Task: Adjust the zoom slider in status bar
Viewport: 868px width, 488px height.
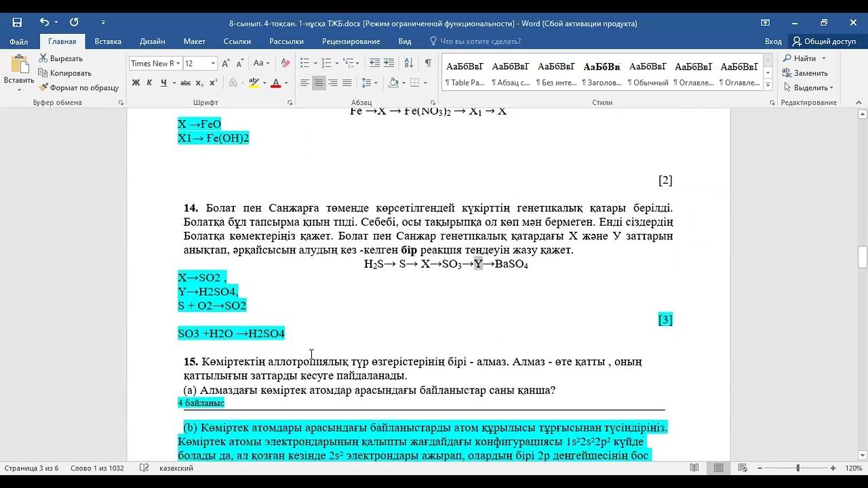Action: coord(798,468)
